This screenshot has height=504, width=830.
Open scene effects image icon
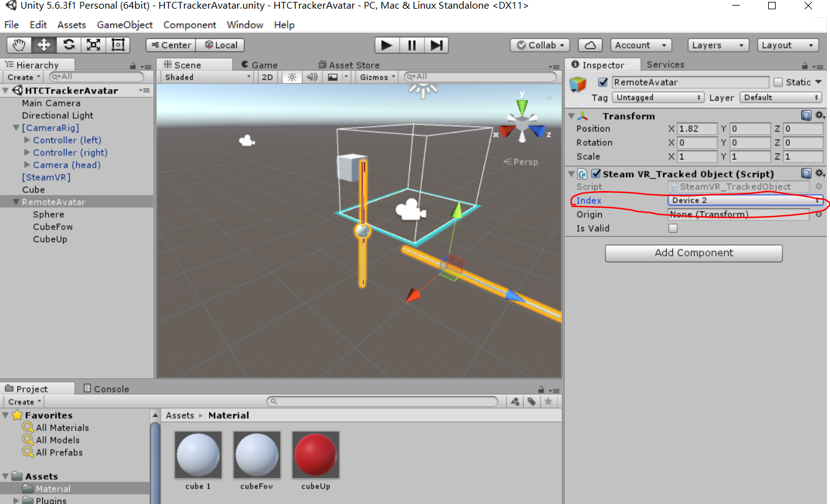coord(333,77)
